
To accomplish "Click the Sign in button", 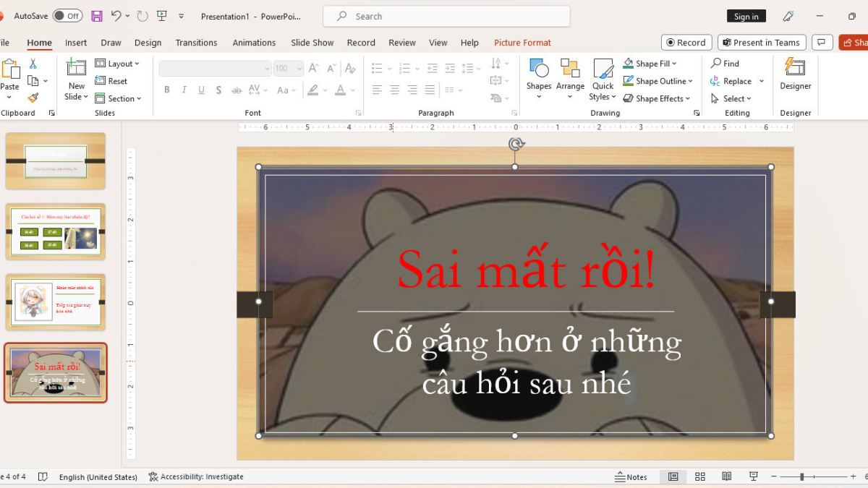I will [746, 15].
